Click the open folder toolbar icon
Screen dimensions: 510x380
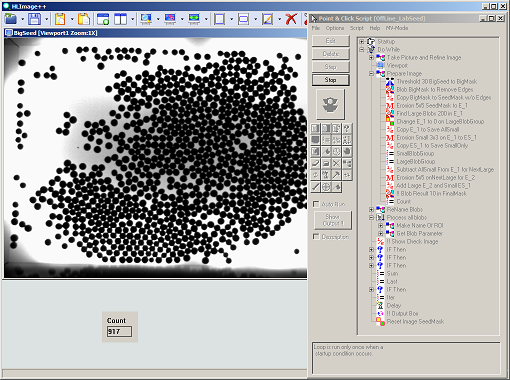tap(11, 19)
